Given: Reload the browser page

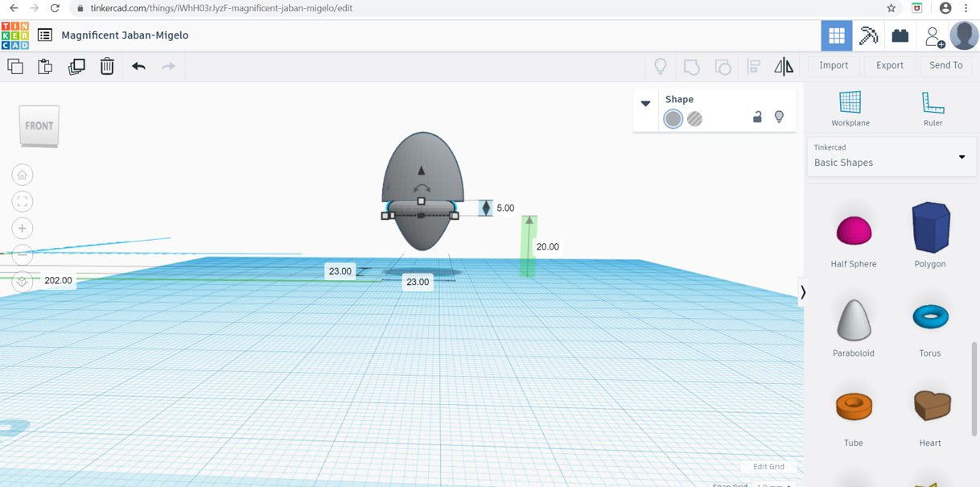Looking at the screenshot, I should coord(55,8).
